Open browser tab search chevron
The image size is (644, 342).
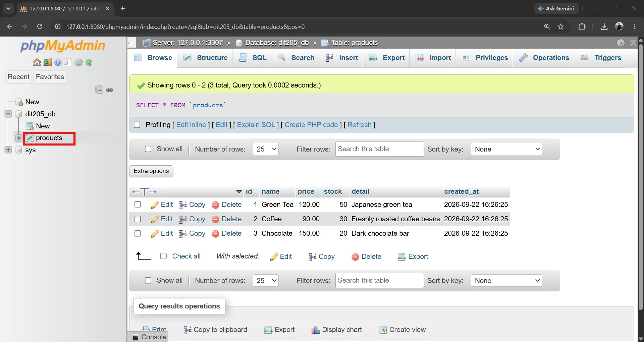coord(8,8)
